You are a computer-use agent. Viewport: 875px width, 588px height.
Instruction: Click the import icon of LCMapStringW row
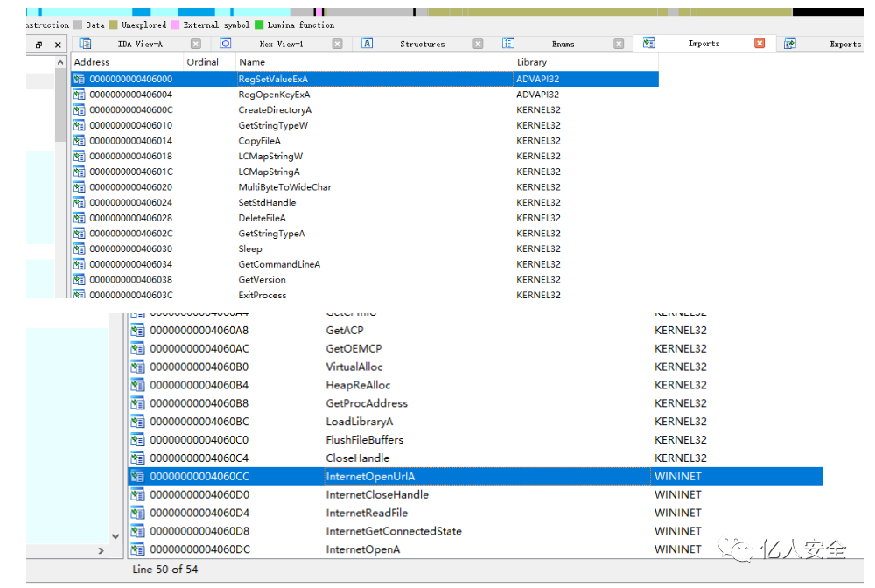tap(80, 157)
